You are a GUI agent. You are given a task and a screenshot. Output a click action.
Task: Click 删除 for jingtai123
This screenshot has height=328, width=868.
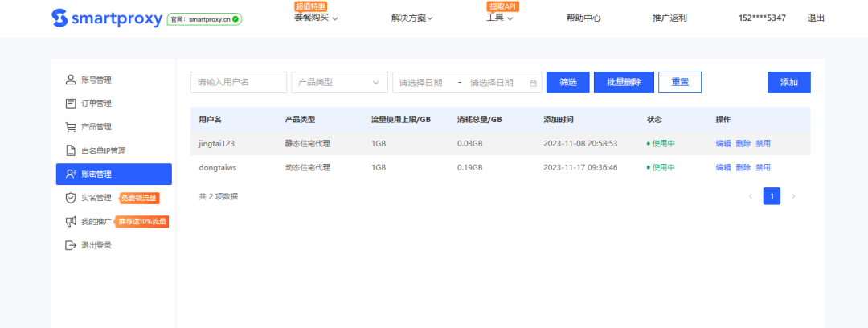743,143
